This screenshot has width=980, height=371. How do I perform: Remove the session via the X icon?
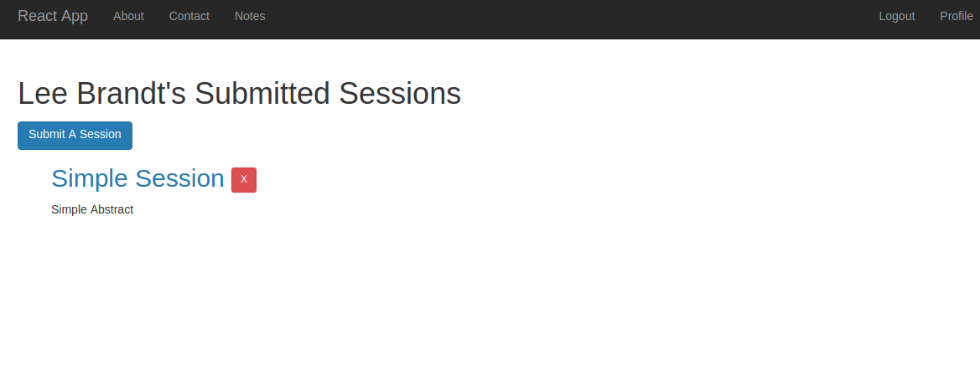pos(244,179)
